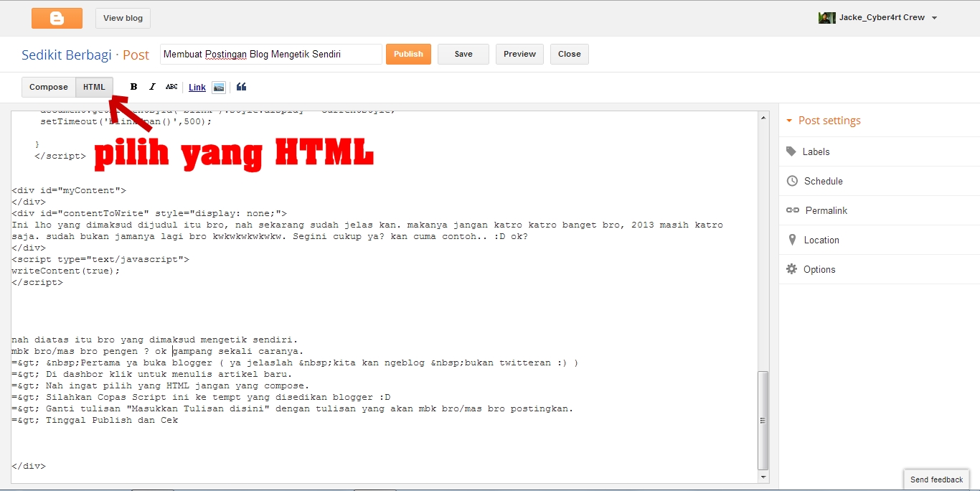Click the Labels tag icon
This screenshot has height=491, width=980.
791,151
